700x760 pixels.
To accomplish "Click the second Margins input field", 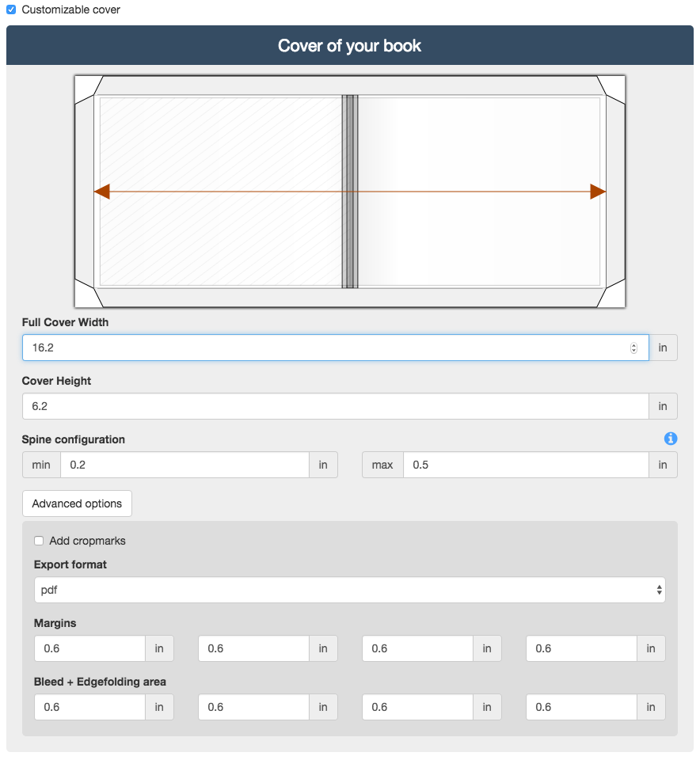I will click(x=253, y=648).
